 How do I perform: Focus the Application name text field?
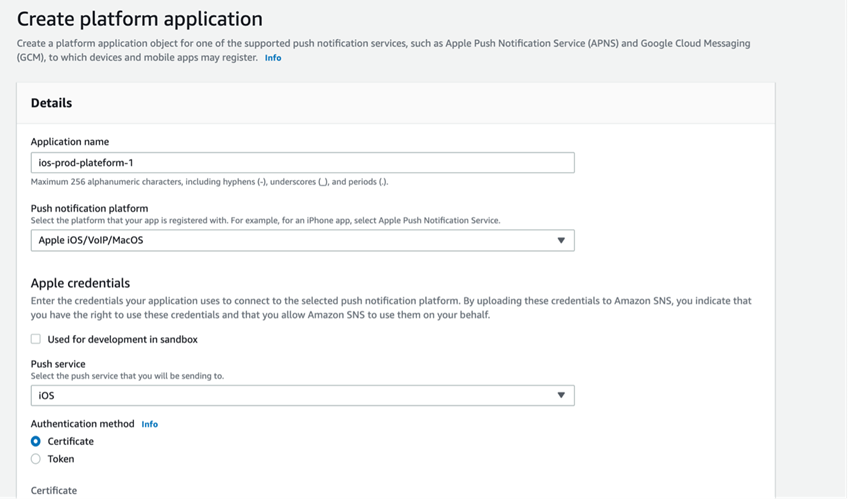302,163
